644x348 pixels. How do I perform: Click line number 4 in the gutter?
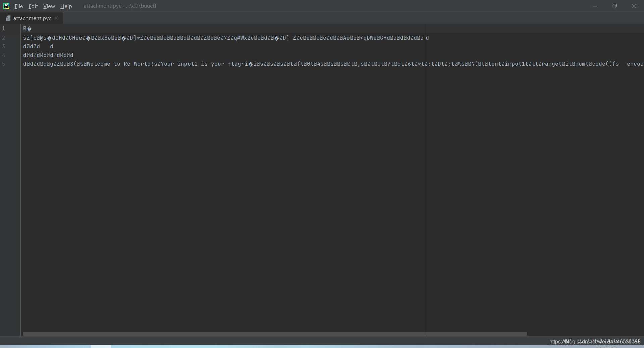pos(3,55)
